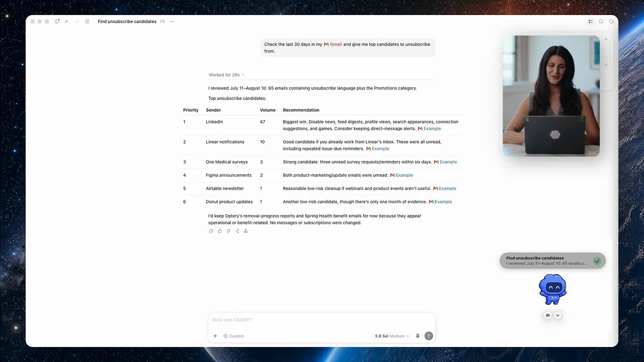Click the 'Linear notifications' sender cell
Image resolution: width=644 pixels, height=362 pixels.
point(225,142)
